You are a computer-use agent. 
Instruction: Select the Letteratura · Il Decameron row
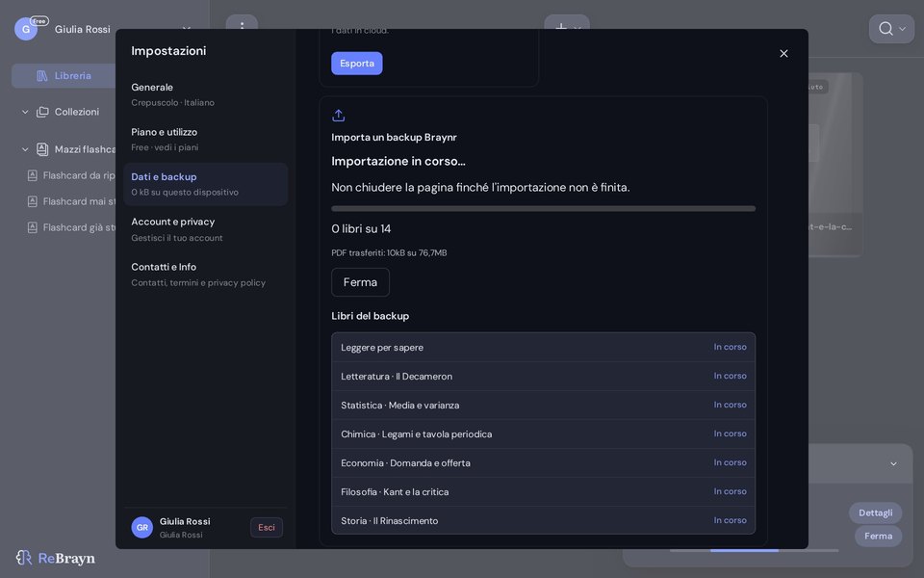pos(543,377)
